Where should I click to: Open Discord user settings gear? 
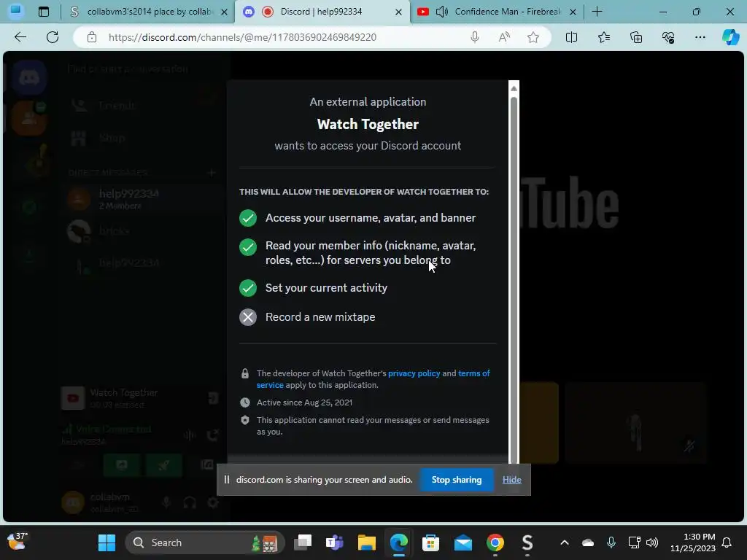click(x=213, y=502)
